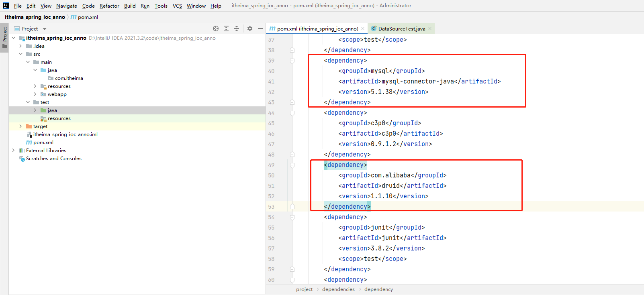Click pom.xml breadcrumb in navigation bar

click(88, 17)
